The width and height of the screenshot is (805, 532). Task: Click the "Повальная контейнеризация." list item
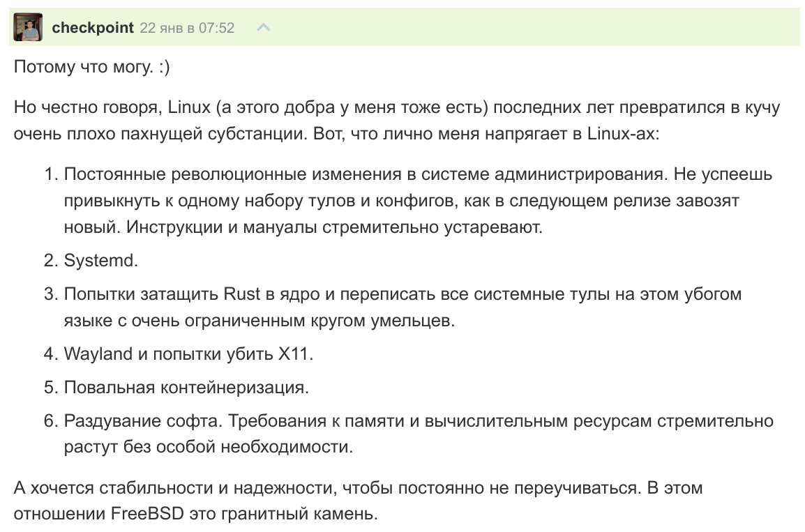point(186,387)
